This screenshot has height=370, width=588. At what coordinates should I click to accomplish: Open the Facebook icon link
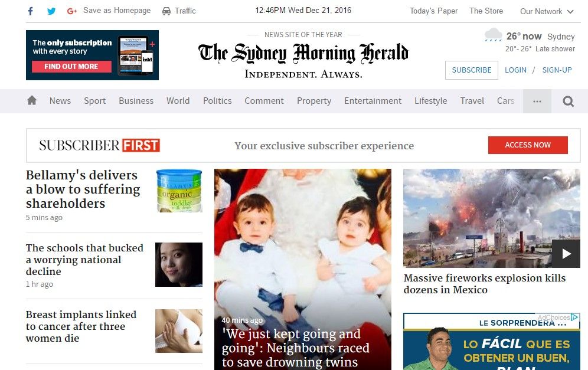[31, 11]
